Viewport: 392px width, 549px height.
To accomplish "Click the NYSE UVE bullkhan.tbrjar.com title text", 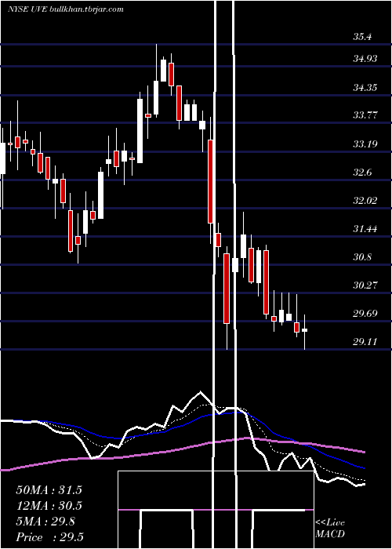I will click(x=66, y=9).
